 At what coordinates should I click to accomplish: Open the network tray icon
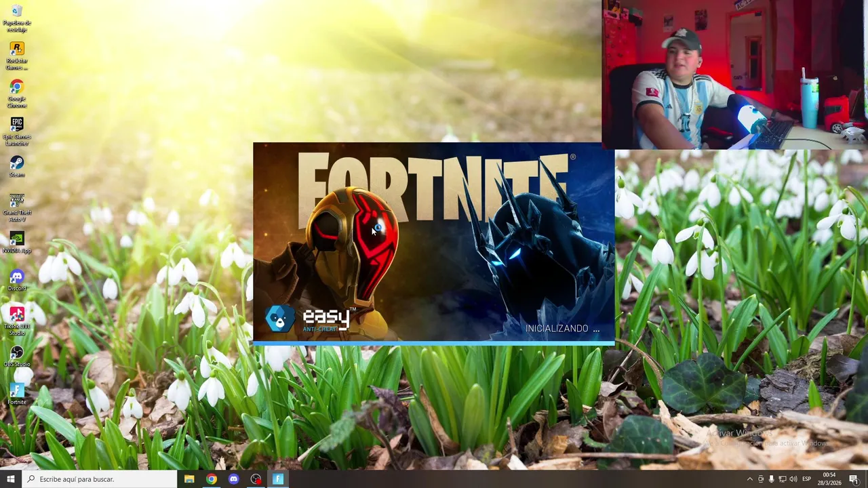[783, 479]
